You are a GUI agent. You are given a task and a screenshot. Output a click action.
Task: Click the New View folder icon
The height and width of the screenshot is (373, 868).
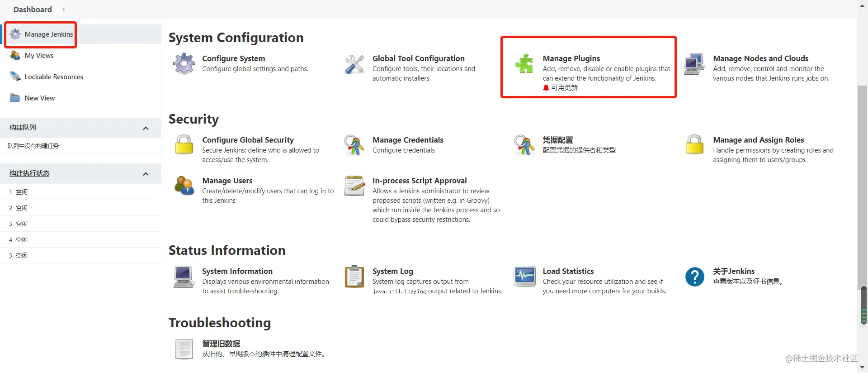tap(15, 98)
